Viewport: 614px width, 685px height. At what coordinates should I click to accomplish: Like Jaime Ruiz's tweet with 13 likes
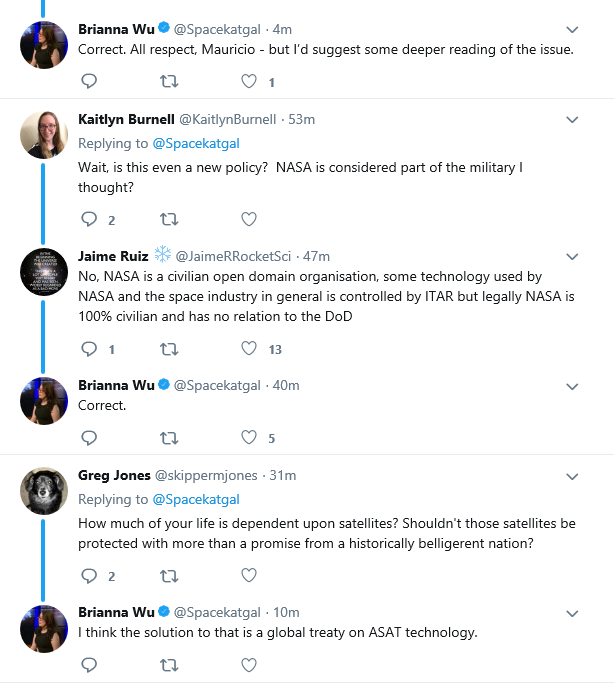[249, 349]
